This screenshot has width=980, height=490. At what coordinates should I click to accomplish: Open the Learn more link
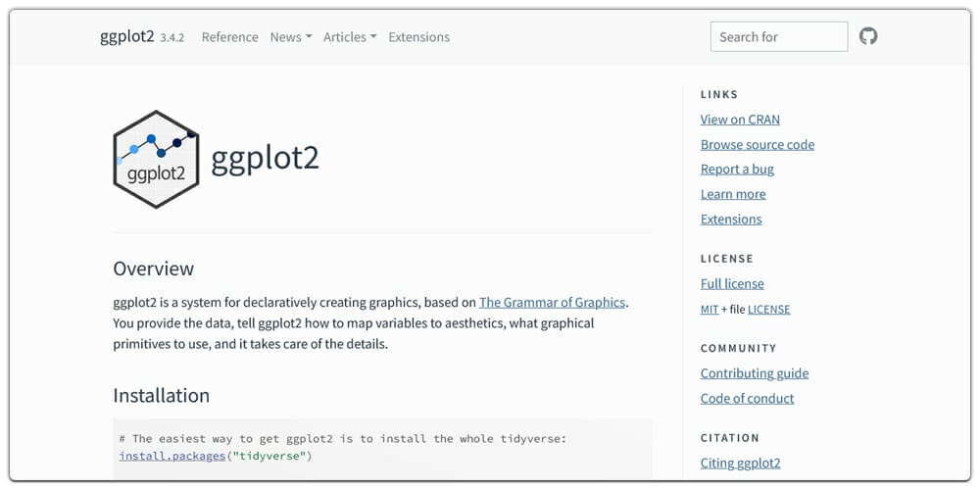pos(733,194)
